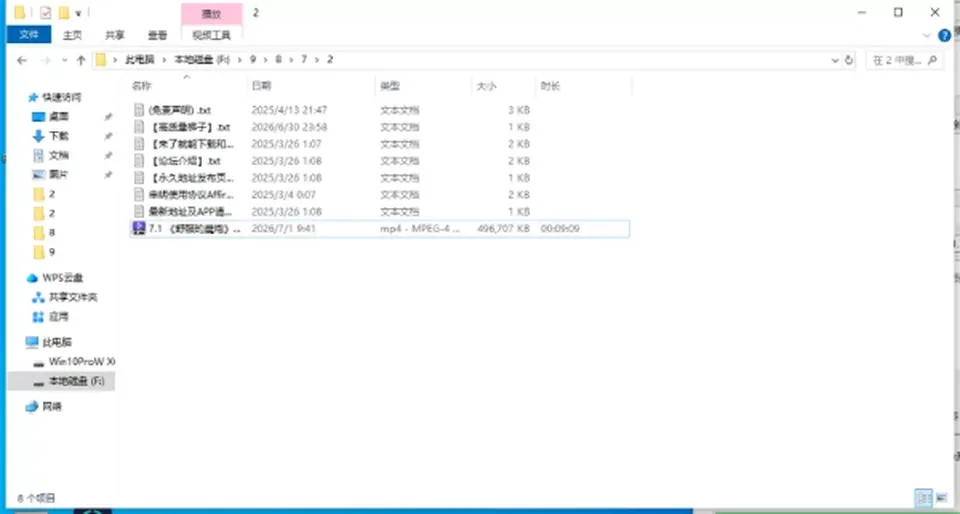This screenshot has height=514, width=960.
Task: Switch to the 主页 home ribbon tab
Action: click(72, 35)
